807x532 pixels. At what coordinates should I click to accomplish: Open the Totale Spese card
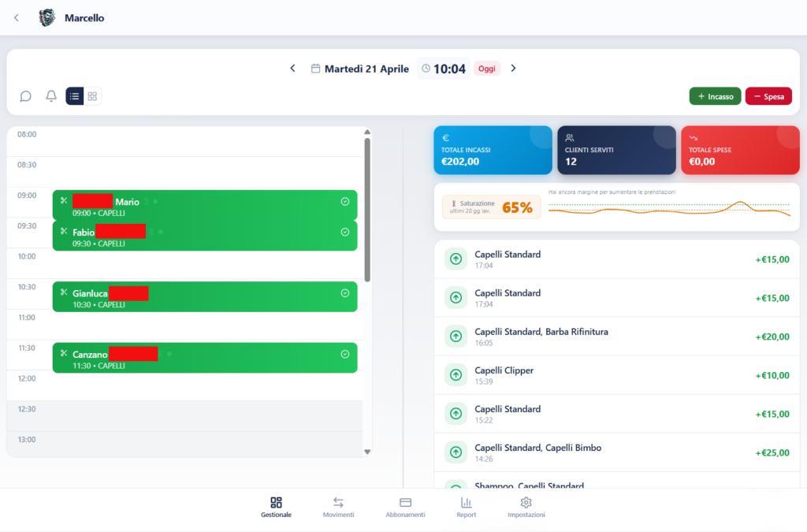[740, 151]
